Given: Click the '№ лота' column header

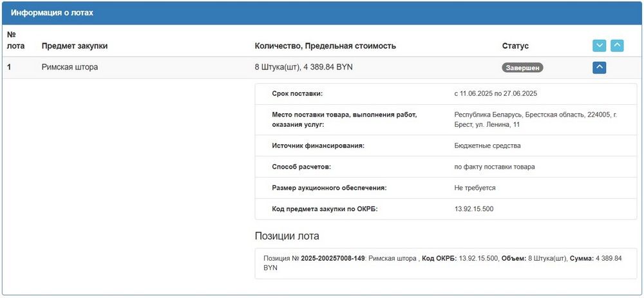Looking at the screenshot, I should pyautogui.click(x=15, y=40).
